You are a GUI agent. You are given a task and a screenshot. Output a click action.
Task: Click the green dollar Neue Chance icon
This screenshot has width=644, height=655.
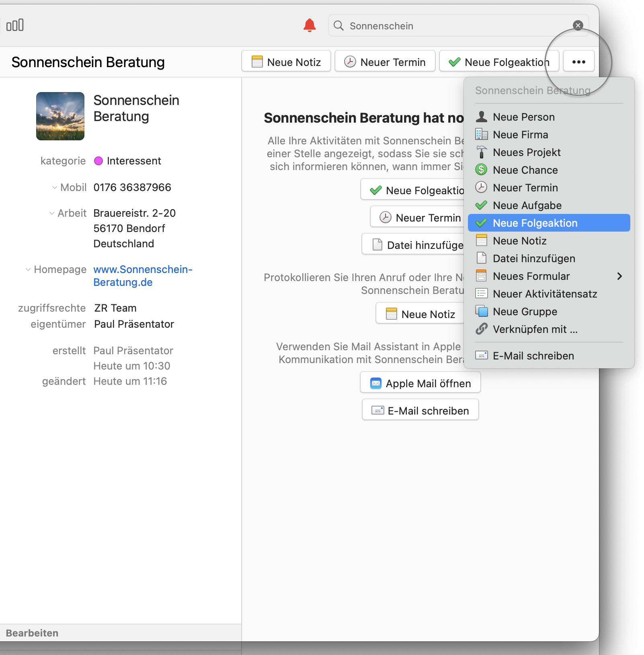point(481,170)
